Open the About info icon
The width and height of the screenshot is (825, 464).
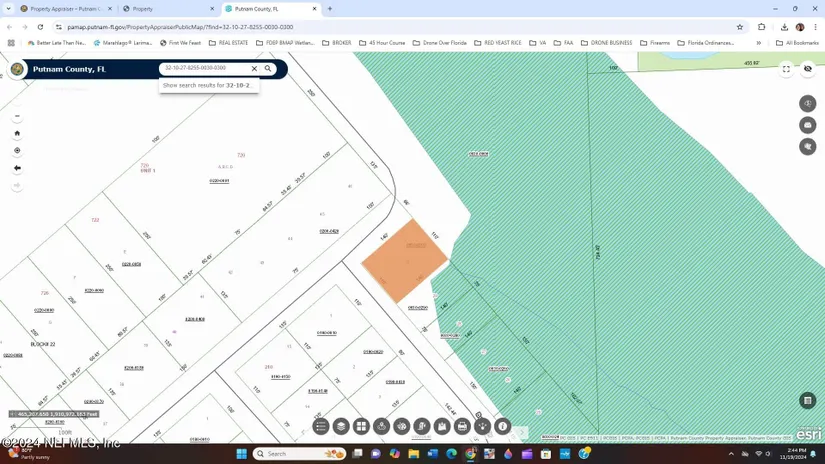(503, 427)
